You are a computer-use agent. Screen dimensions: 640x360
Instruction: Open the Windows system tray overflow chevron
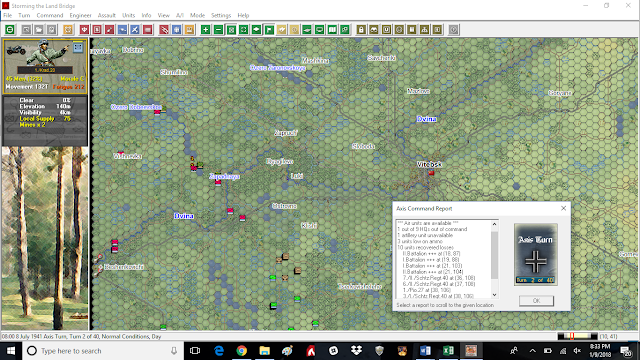(532, 351)
